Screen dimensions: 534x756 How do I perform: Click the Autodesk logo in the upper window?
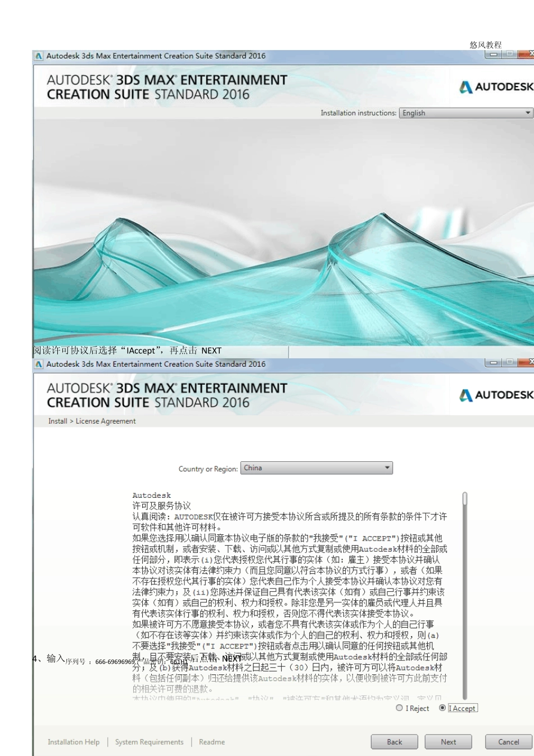click(x=496, y=87)
